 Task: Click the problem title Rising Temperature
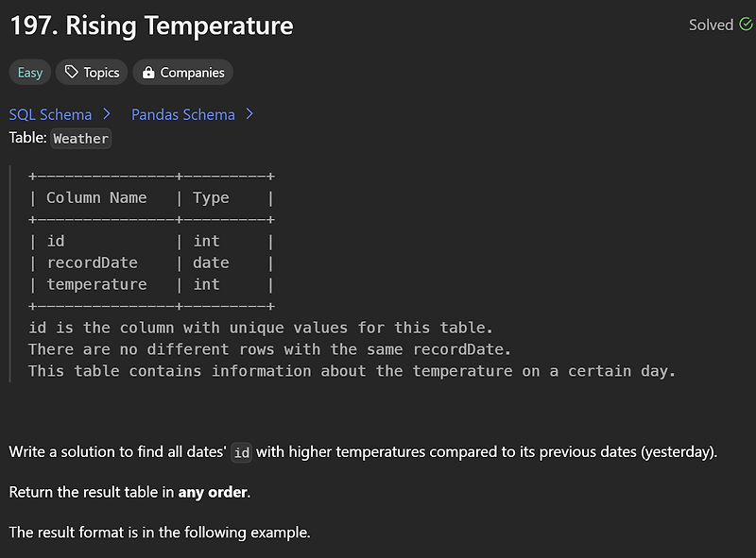tap(151, 25)
